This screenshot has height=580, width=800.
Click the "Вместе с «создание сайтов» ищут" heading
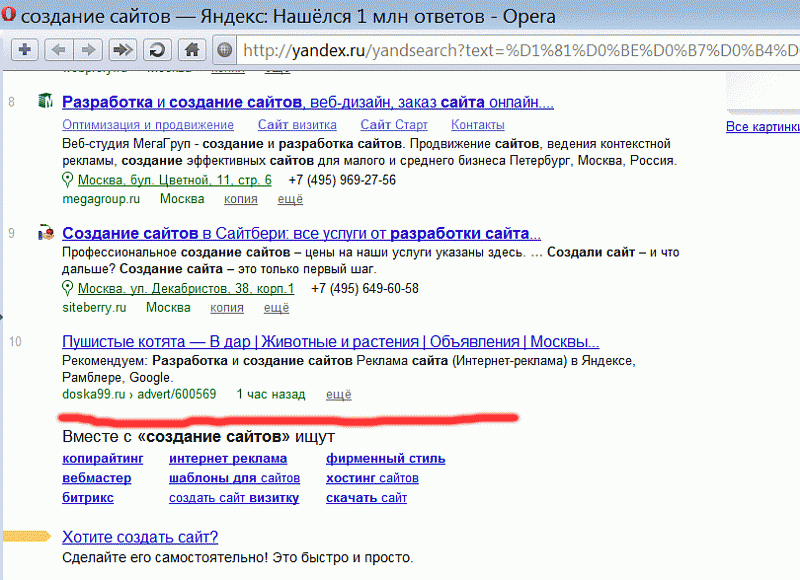pyautogui.click(x=198, y=437)
